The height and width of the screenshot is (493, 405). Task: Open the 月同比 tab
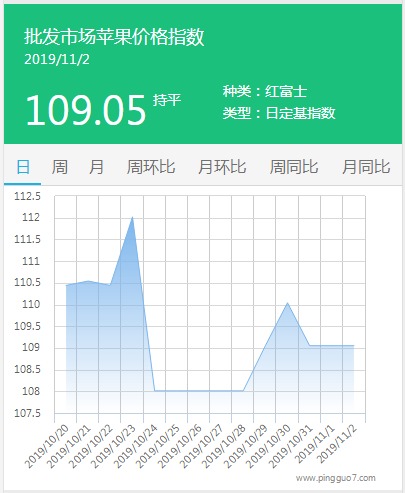[x=366, y=167]
